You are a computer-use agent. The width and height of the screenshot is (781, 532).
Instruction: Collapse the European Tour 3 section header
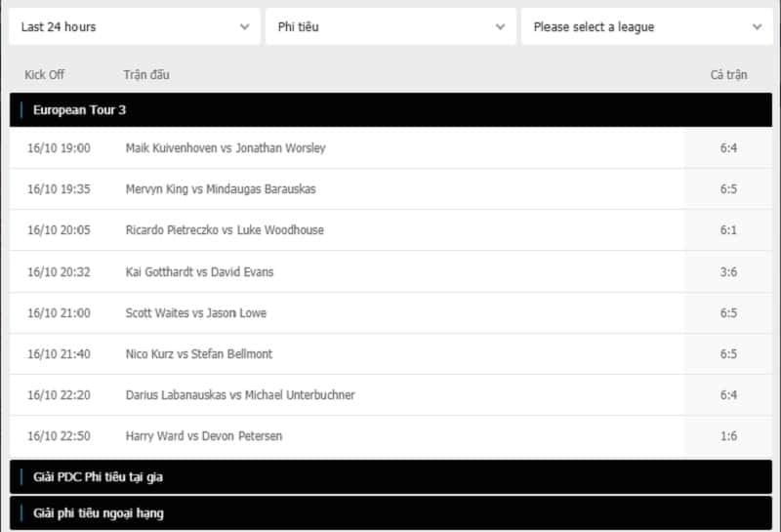point(390,110)
